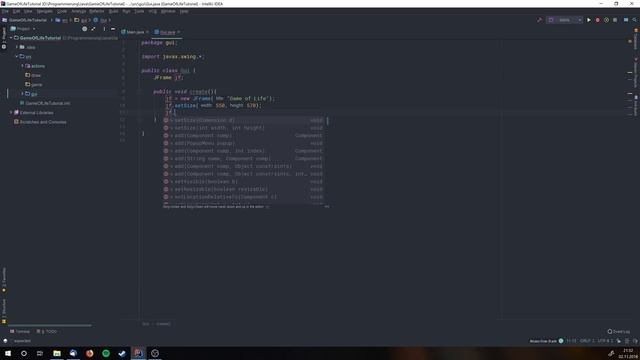
Task: Open the Terminal tool window
Action: pos(20,331)
